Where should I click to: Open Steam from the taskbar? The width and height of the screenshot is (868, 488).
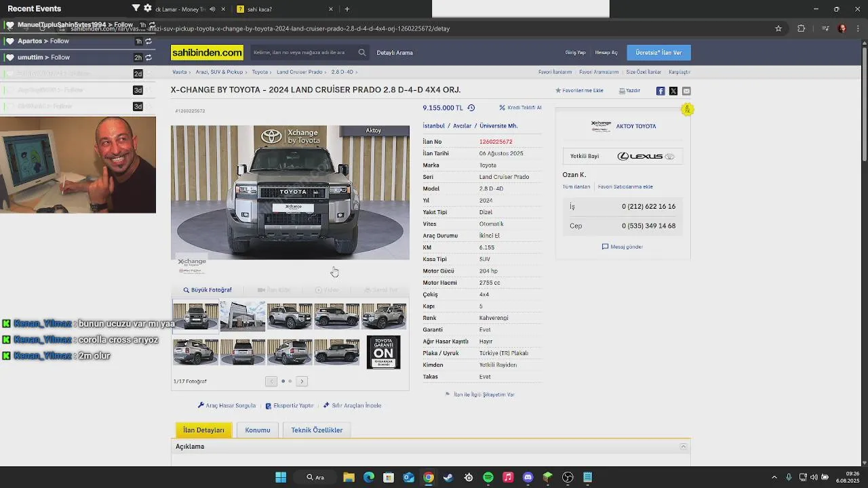[x=448, y=477]
